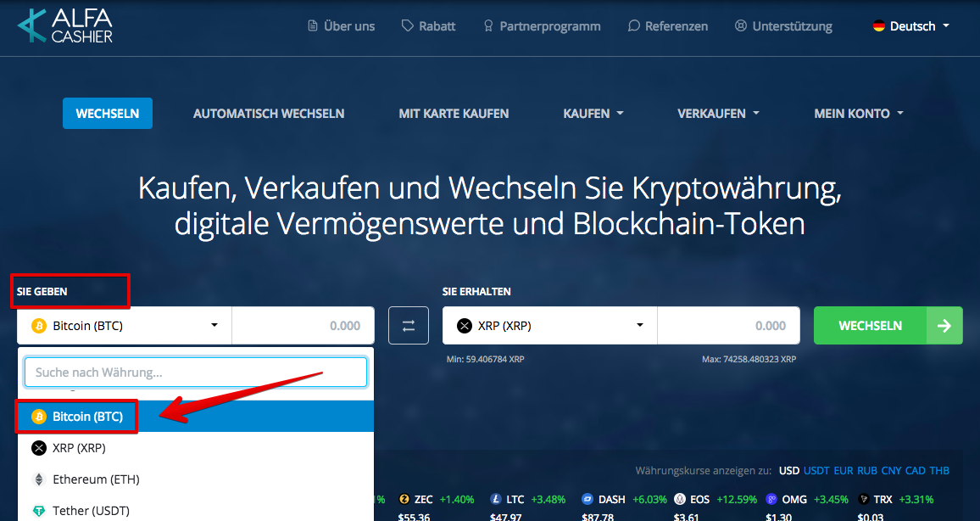Viewport: 980px width, 521px height.
Task: Click the Ethereum icon in the dropdown list
Action: pyautogui.click(x=39, y=479)
